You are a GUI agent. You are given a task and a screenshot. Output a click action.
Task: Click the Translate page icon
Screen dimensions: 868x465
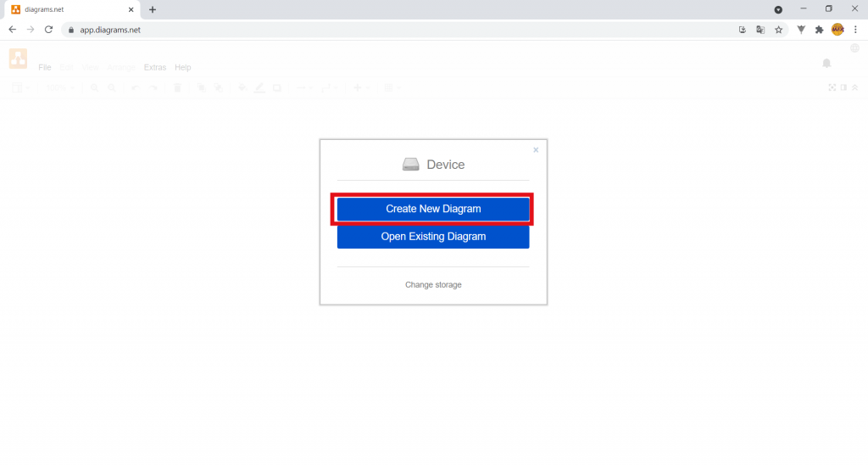coord(760,30)
